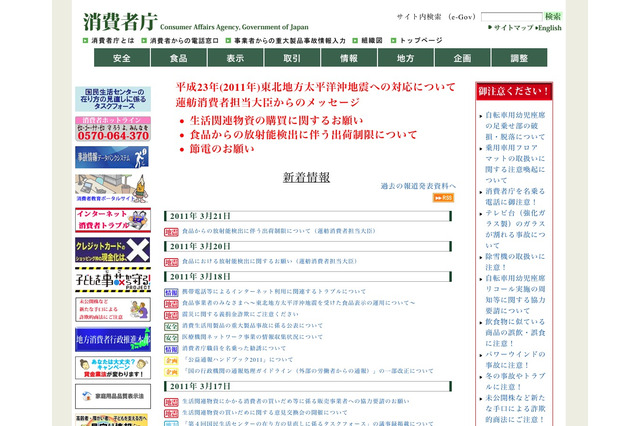Click 安全 tag beside 消費生活用製品の重大製品事故 item

pyautogui.click(x=171, y=326)
